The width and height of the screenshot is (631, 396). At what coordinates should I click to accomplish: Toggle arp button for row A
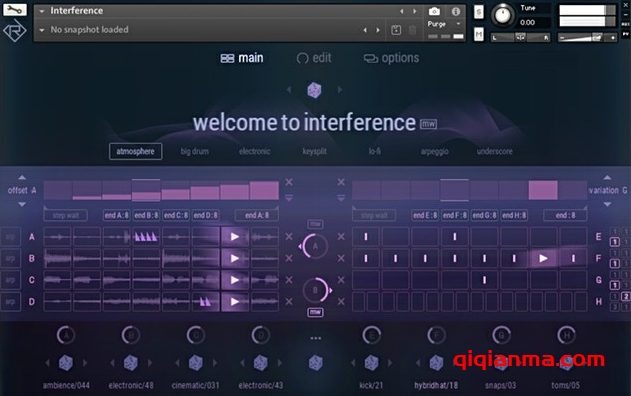[x=10, y=237]
